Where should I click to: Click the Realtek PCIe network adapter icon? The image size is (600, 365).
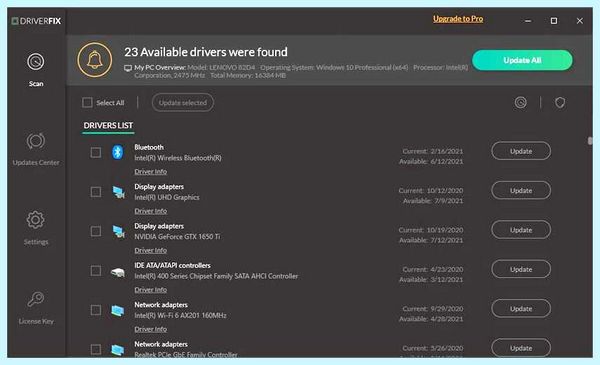(117, 349)
